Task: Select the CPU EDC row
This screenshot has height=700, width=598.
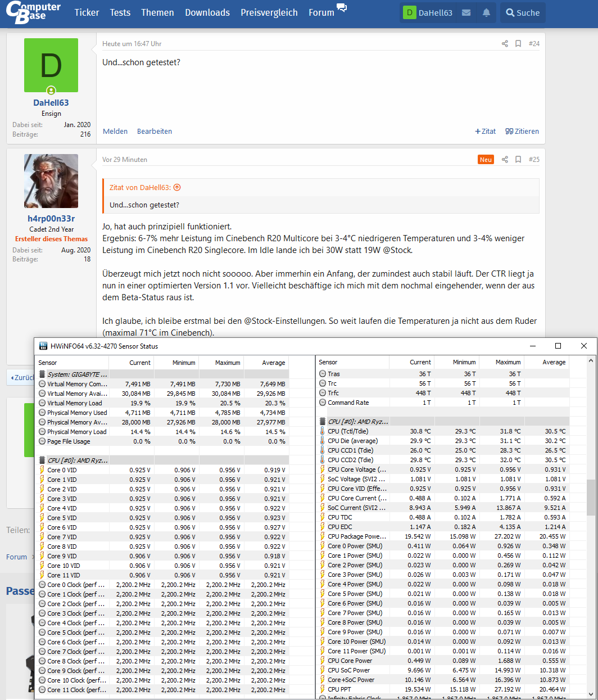Action: (x=443, y=527)
